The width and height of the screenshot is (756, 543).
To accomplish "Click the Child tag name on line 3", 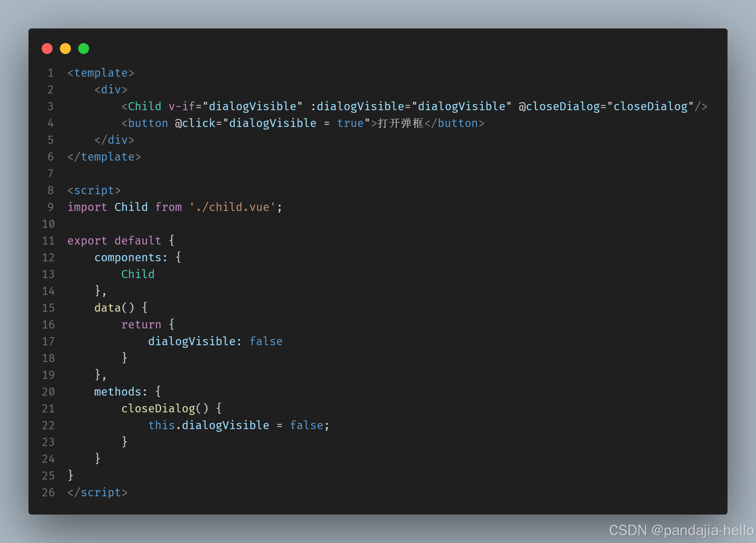I will tap(144, 107).
